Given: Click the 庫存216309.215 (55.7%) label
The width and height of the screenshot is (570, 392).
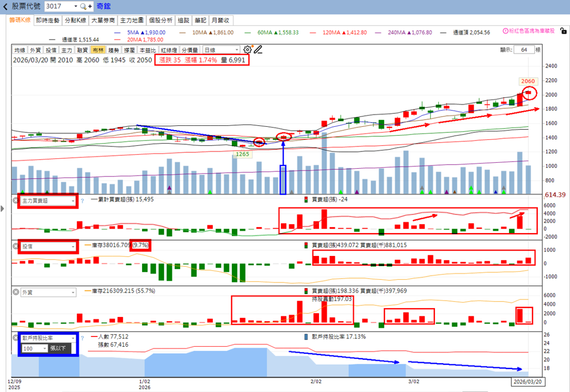Looking at the screenshot, I should (x=120, y=291).
